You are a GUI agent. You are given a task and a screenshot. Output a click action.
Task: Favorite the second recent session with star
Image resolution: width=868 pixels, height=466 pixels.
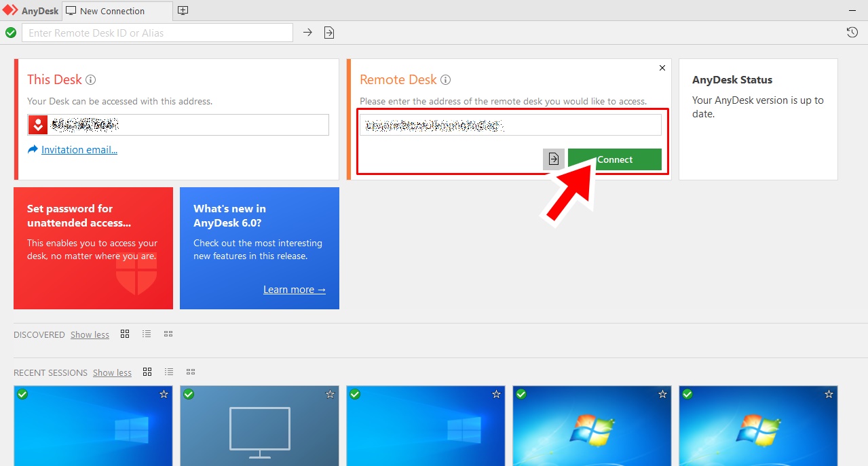click(330, 394)
